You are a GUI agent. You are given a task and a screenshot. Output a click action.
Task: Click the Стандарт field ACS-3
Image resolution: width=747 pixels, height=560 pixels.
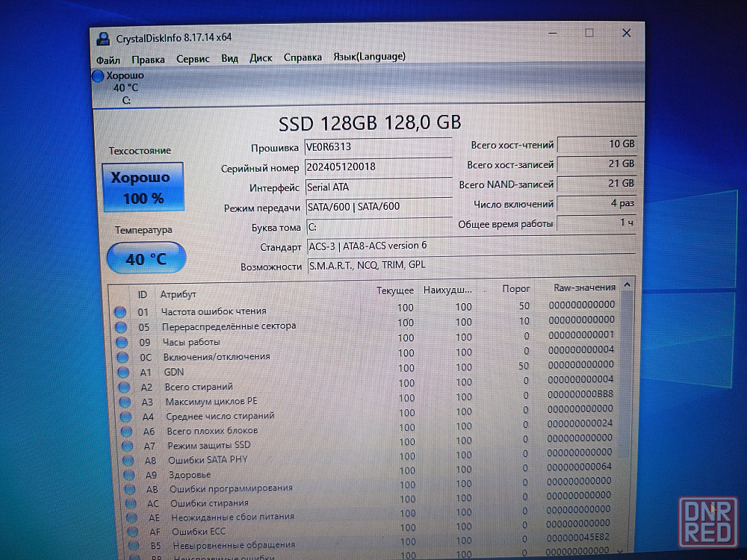point(471,246)
